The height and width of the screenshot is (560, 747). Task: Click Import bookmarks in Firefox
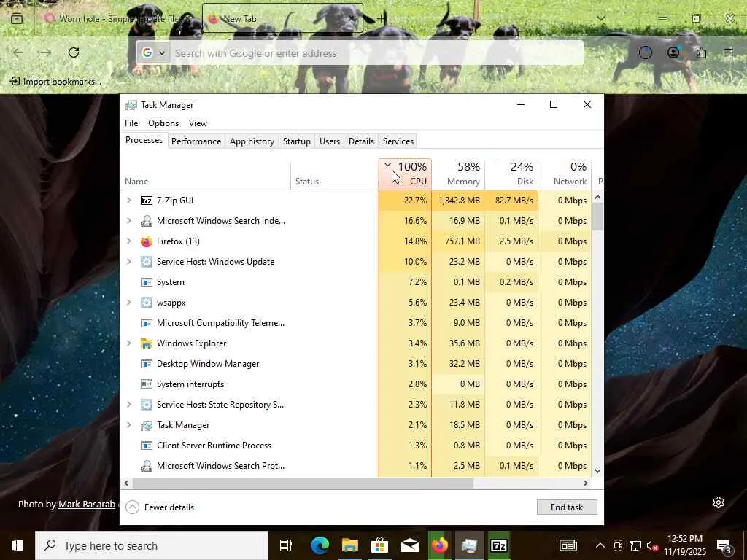56,82
